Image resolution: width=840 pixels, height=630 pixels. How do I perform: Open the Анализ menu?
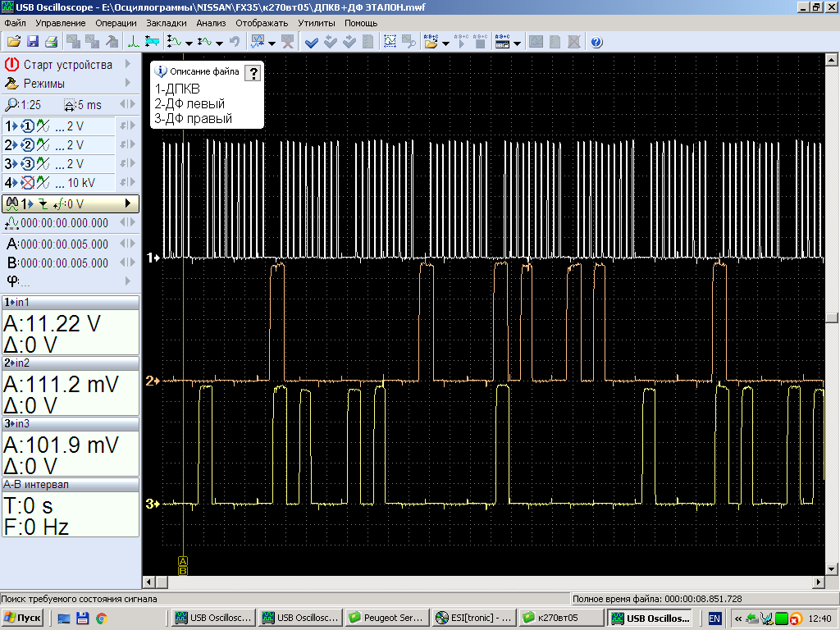[x=211, y=23]
